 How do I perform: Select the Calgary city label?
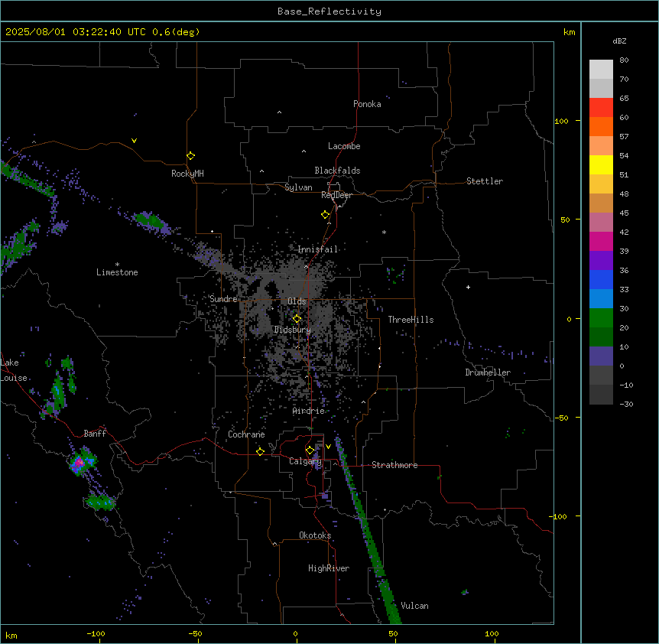pyautogui.click(x=305, y=461)
